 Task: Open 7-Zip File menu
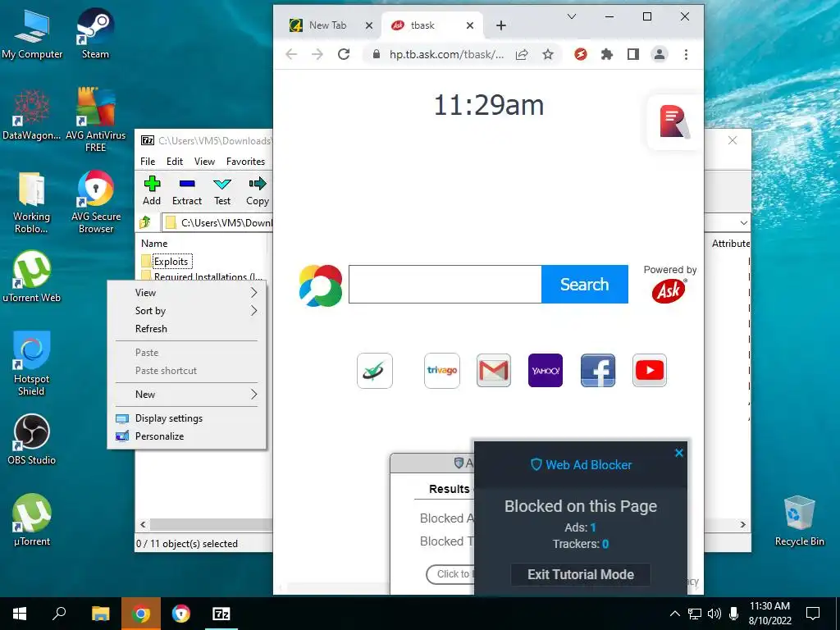click(x=148, y=162)
